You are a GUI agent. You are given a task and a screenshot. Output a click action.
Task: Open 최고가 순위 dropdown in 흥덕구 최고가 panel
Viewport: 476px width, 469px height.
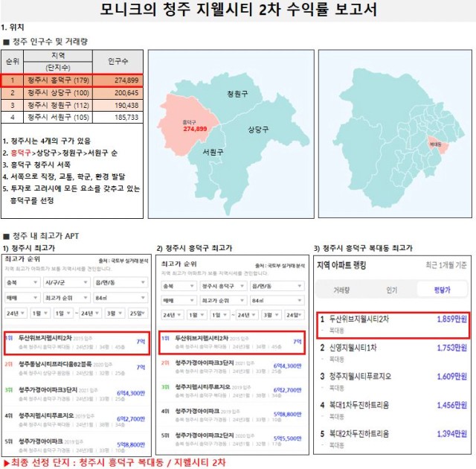pyautogui.click(x=223, y=301)
